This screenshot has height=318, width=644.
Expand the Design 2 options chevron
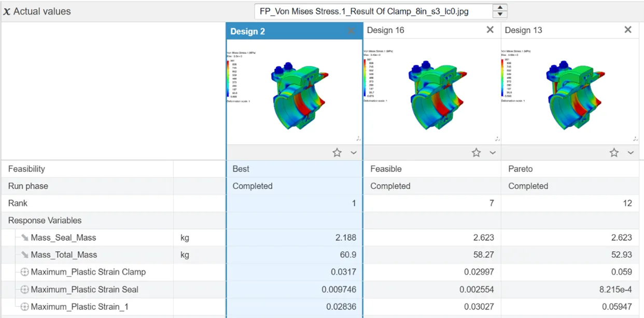pyautogui.click(x=354, y=153)
